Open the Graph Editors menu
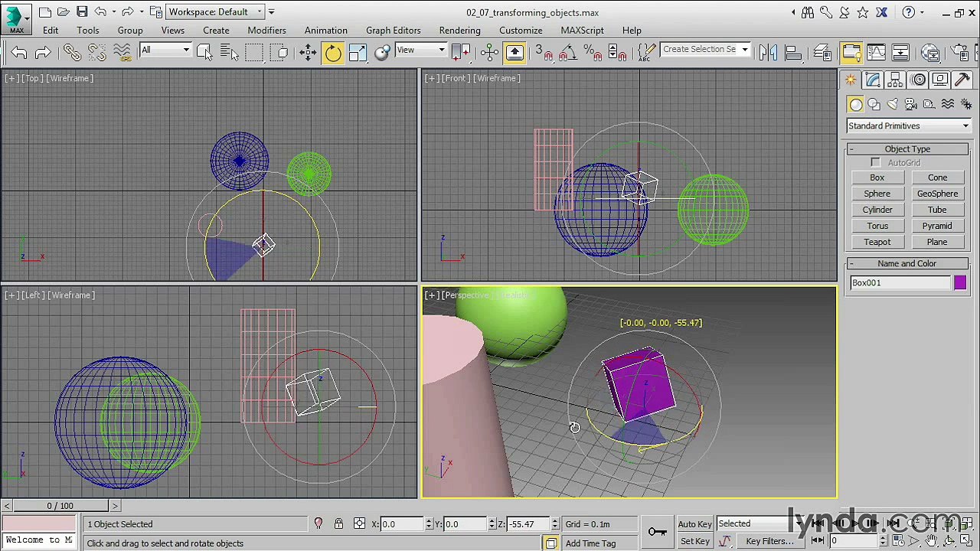The height and width of the screenshot is (551, 980). coord(393,31)
